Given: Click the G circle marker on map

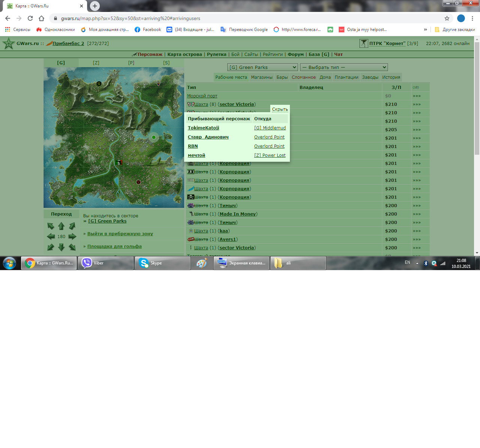Looking at the screenshot, I should pyautogui.click(x=99, y=84).
